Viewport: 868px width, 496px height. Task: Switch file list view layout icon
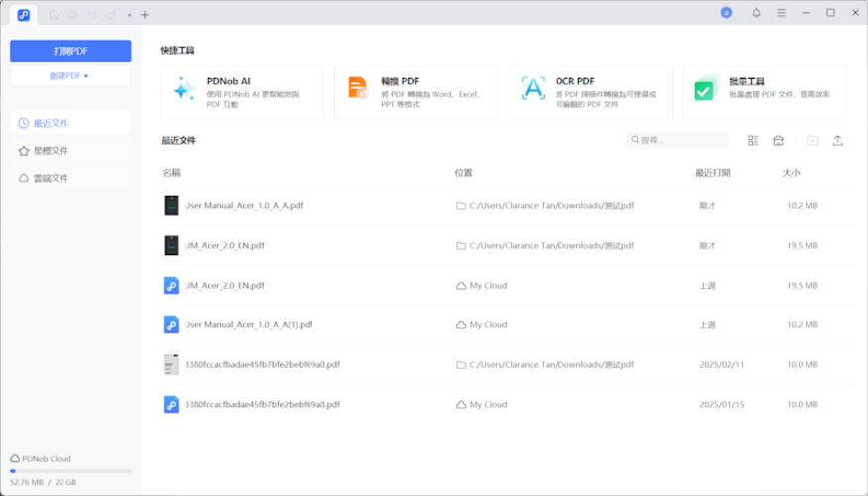pos(753,141)
